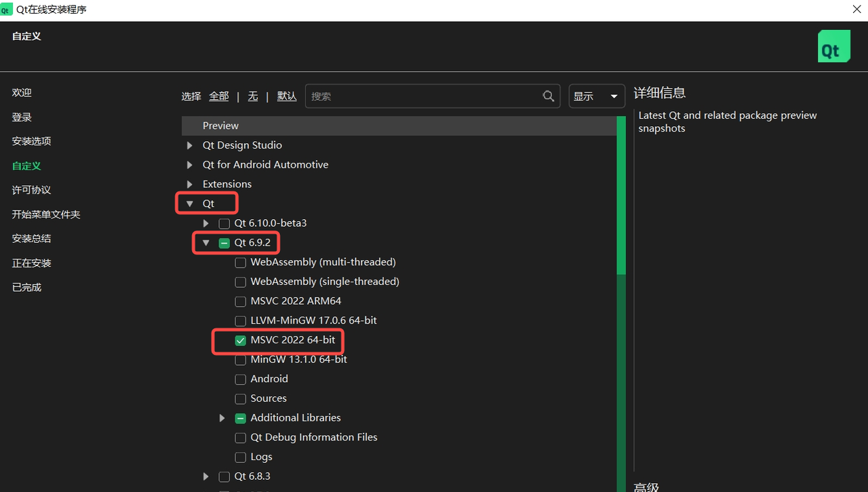Click the component list vertical scrollbar
The height and width of the screenshot is (492, 868).
(621, 195)
